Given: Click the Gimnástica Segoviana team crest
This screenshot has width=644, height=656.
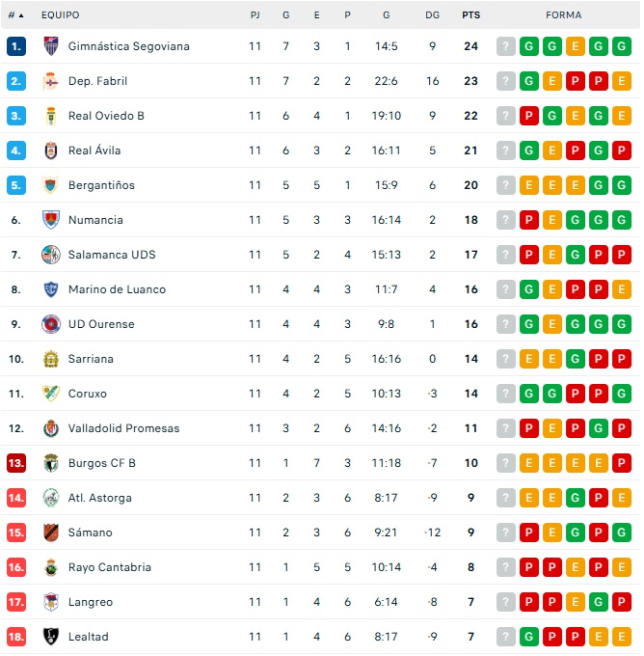Looking at the screenshot, I should tap(51, 46).
